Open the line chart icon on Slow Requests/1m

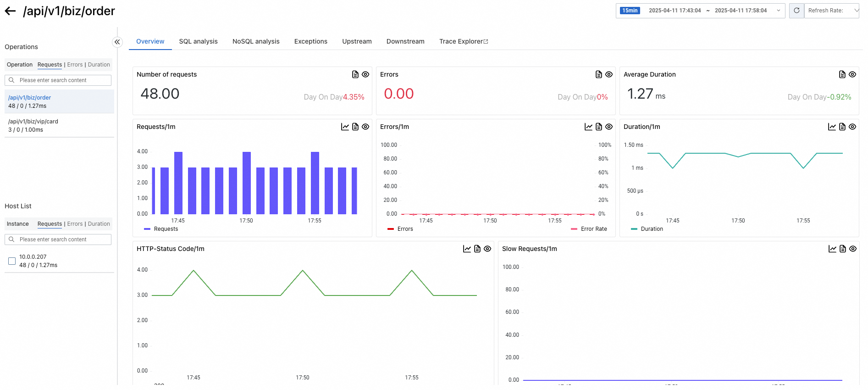(832, 249)
